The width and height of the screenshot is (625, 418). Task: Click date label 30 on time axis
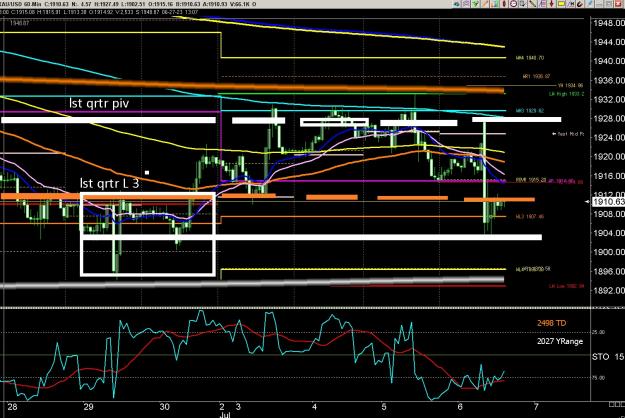pyautogui.click(x=164, y=407)
